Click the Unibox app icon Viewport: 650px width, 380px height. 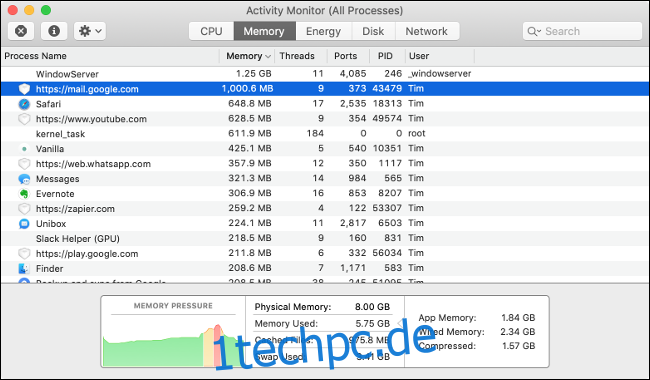coord(24,224)
